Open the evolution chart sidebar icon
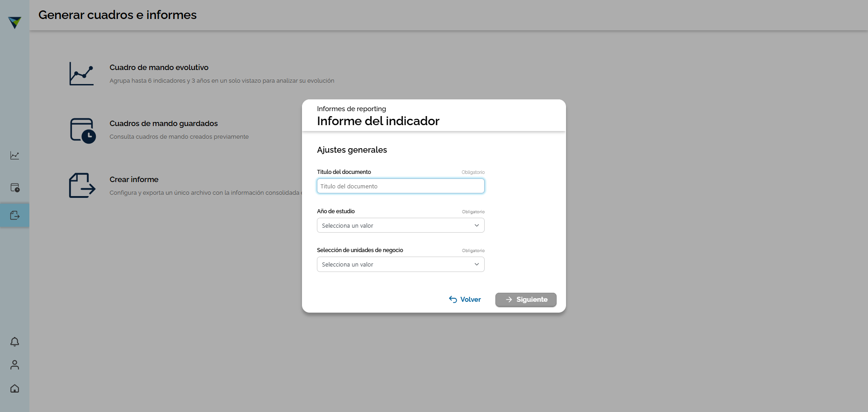This screenshot has width=868, height=412. click(14, 155)
